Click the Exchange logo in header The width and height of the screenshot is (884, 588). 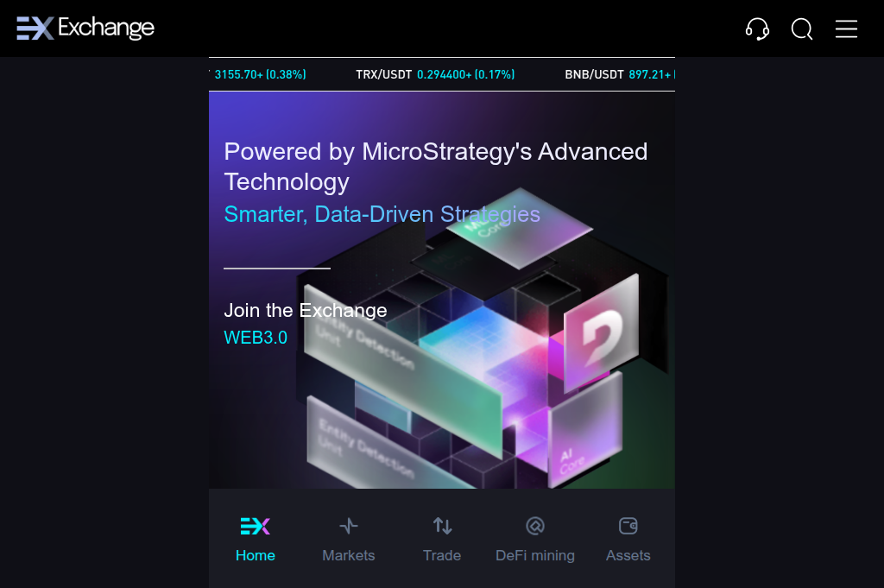[85, 28]
